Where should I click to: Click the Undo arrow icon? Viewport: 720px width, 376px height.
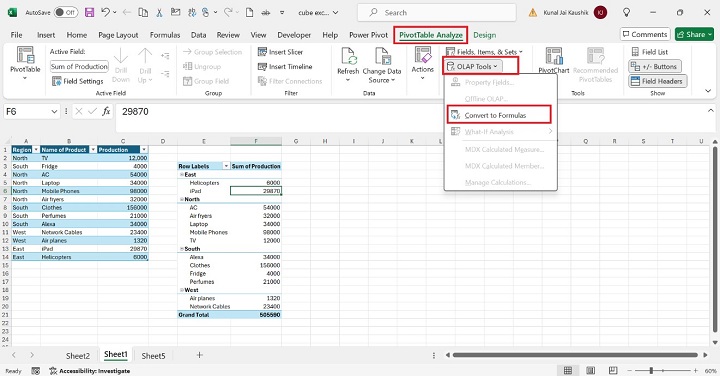pyautogui.click(x=106, y=12)
